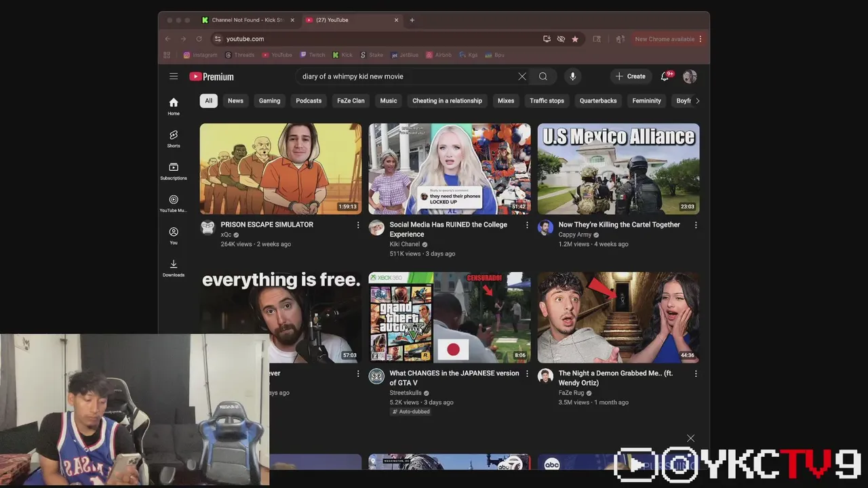Open the Create button menu

click(x=631, y=77)
